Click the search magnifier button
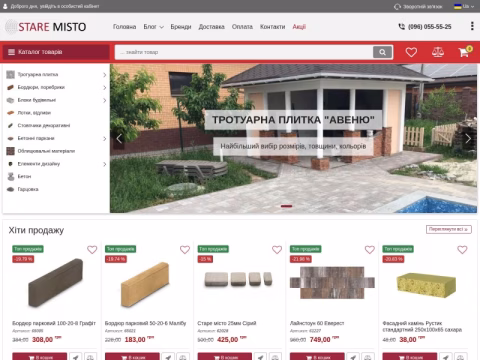 pos(382,52)
